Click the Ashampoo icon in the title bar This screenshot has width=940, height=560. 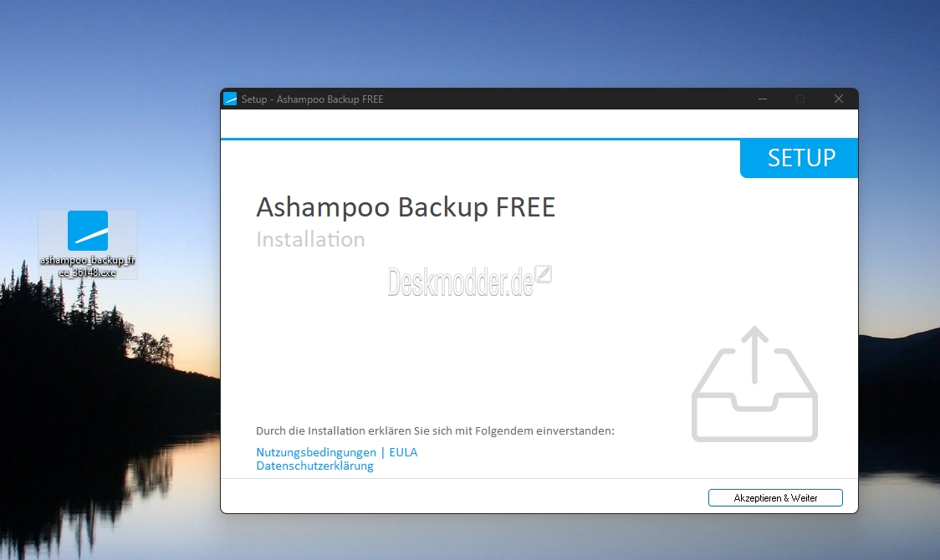pos(230,99)
